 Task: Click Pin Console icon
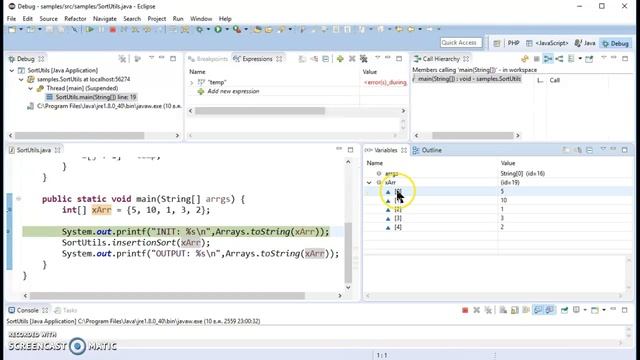tap(564, 310)
